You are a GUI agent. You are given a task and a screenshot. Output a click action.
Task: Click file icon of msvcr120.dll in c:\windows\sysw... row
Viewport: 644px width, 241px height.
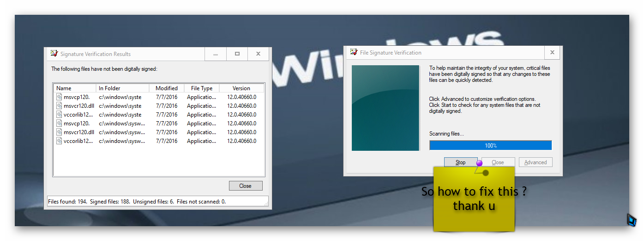(59, 132)
